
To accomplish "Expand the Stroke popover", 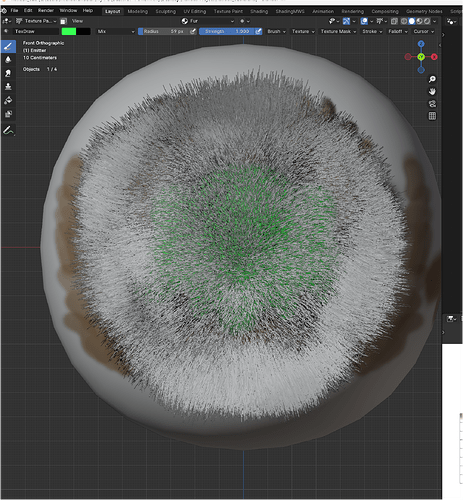I will click(372, 31).
